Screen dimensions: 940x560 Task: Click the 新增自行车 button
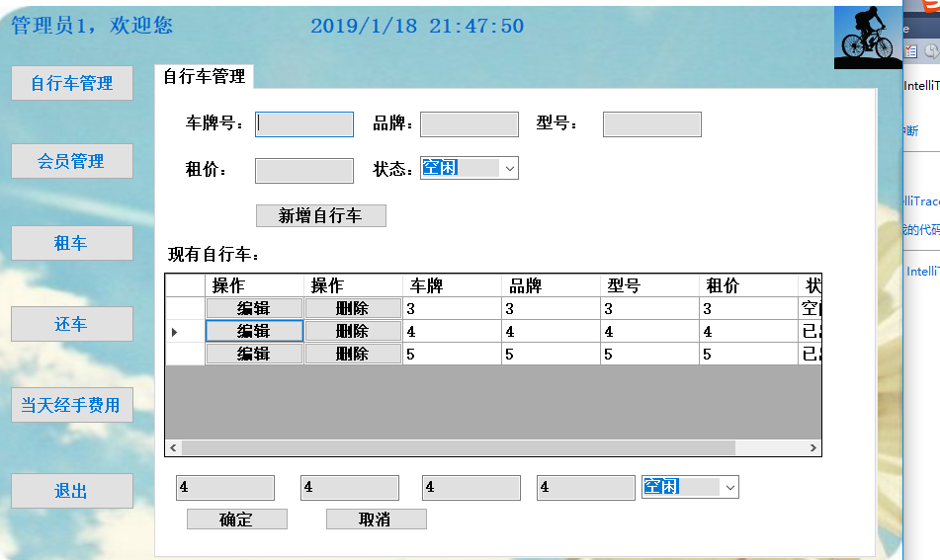[320, 215]
